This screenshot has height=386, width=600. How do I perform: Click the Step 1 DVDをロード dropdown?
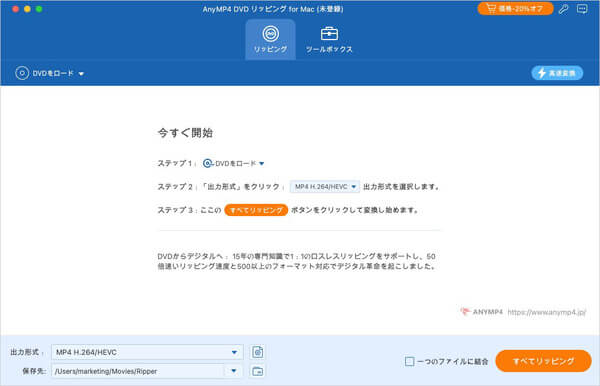(x=234, y=163)
